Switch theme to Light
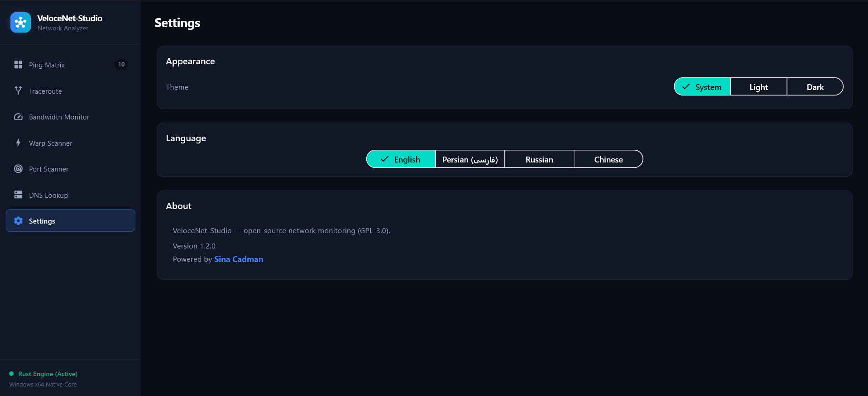 [759, 87]
